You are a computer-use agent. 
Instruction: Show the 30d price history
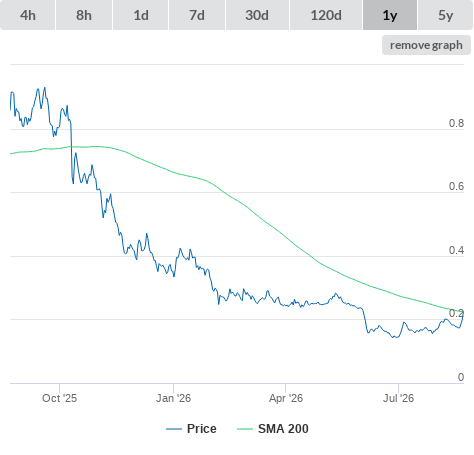pyautogui.click(x=257, y=15)
